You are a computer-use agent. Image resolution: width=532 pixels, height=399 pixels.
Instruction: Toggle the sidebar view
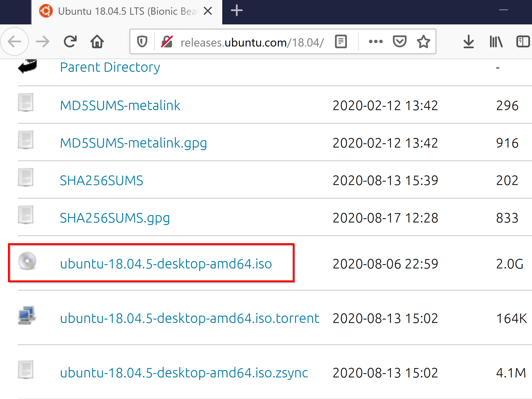click(523, 42)
